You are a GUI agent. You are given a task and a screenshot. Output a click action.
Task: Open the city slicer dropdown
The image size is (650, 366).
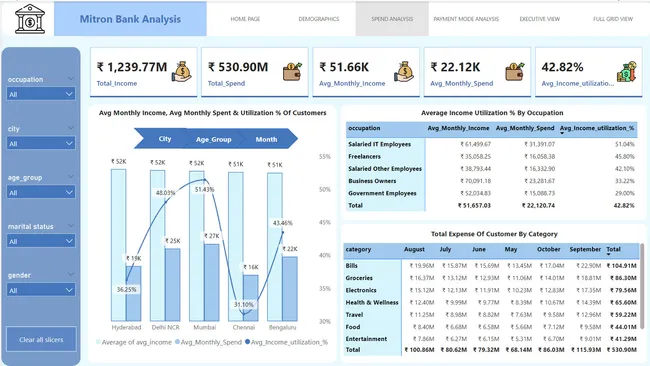[x=41, y=143]
